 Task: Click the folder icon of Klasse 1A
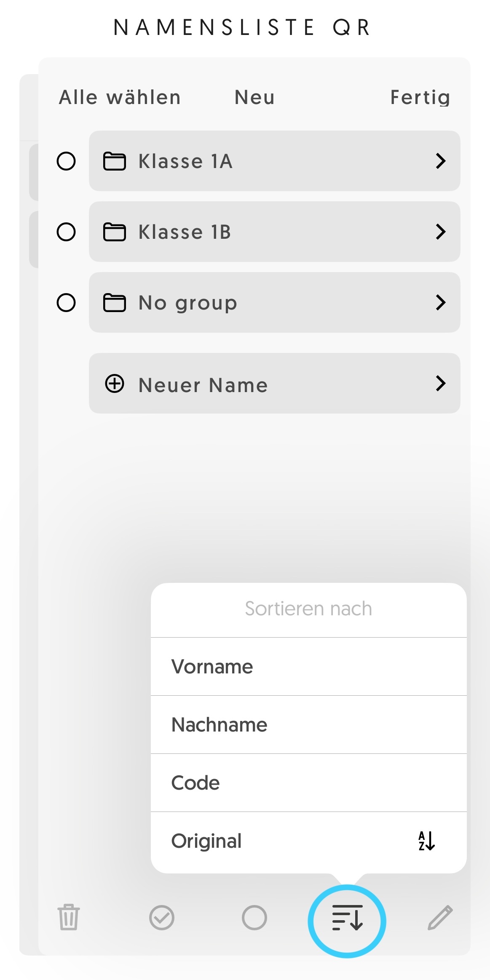[115, 161]
